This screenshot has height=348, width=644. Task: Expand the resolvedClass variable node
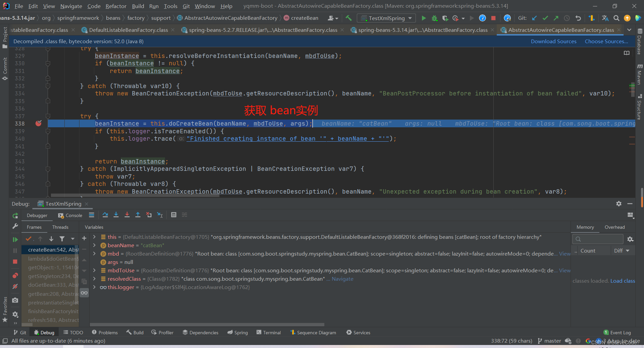tap(95, 279)
